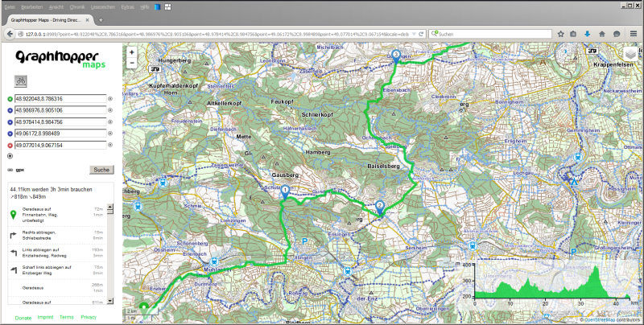
Task: Remove the 48.922048,8.786316 start point
Action: point(110,99)
